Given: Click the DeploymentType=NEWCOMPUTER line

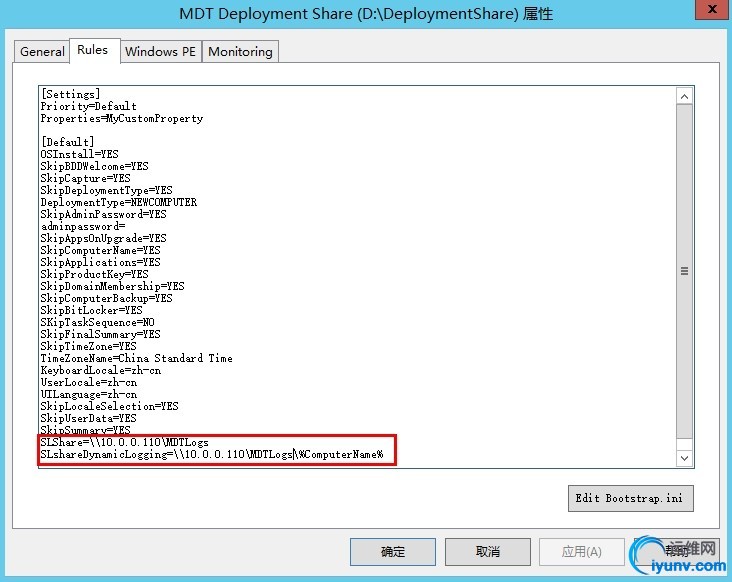Looking at the screenshot, I should coord(119,202).
